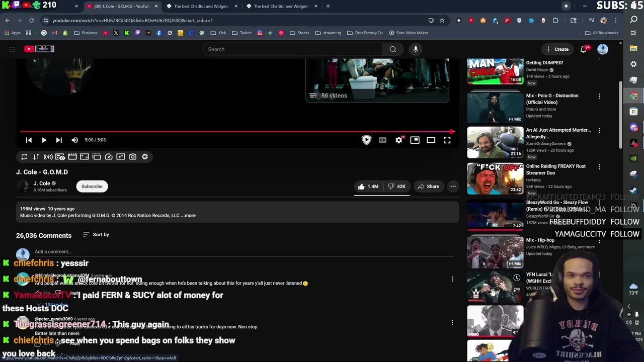Click the search magnifier button
This screenshot has height=362, width=644.
click(x=393, y=49)
